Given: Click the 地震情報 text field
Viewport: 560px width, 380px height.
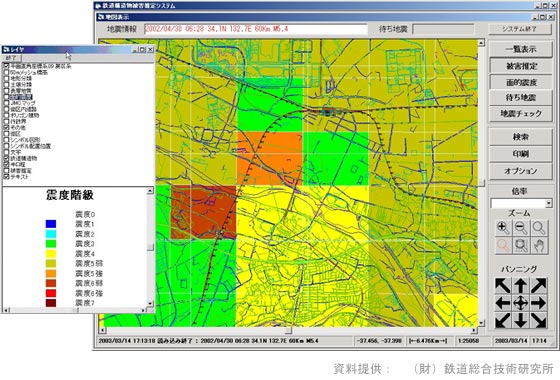Looking at the screenshot, I should pos(256,29).
